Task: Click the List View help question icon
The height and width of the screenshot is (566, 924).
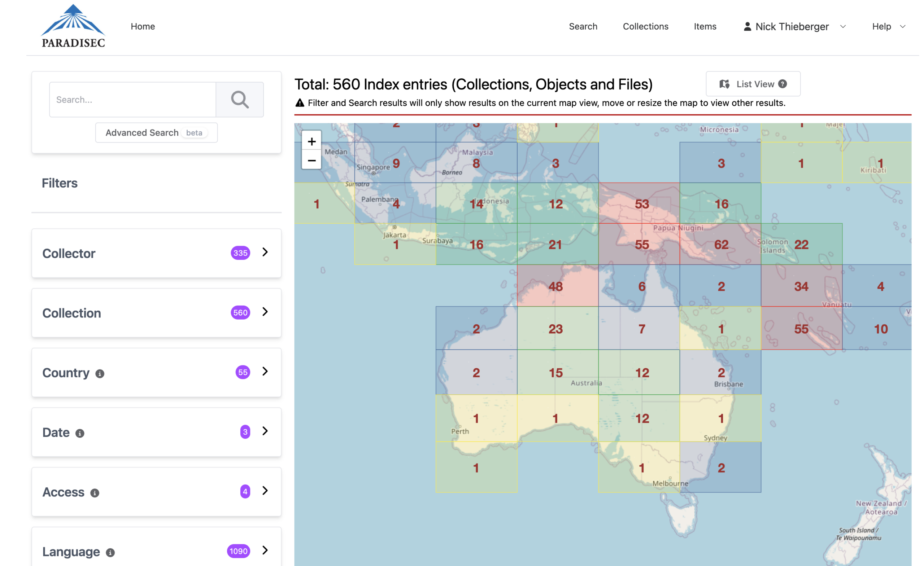Action: [782, 84]
